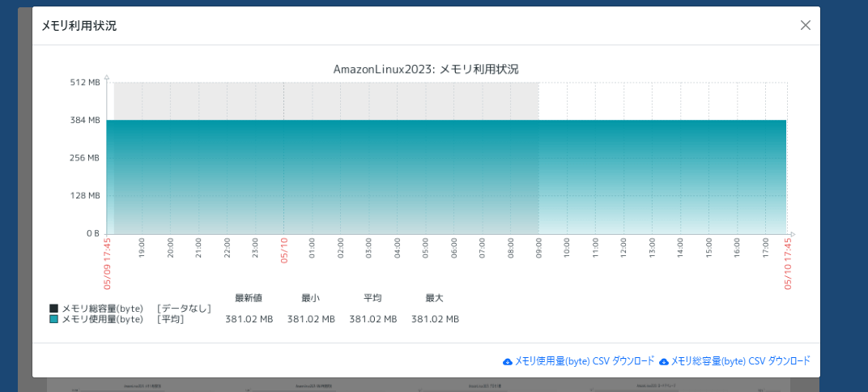The width and height of the screenshot is (868, 392).
Task: Click the 05/09 17:45 start time marker
Action: (108, 263)
